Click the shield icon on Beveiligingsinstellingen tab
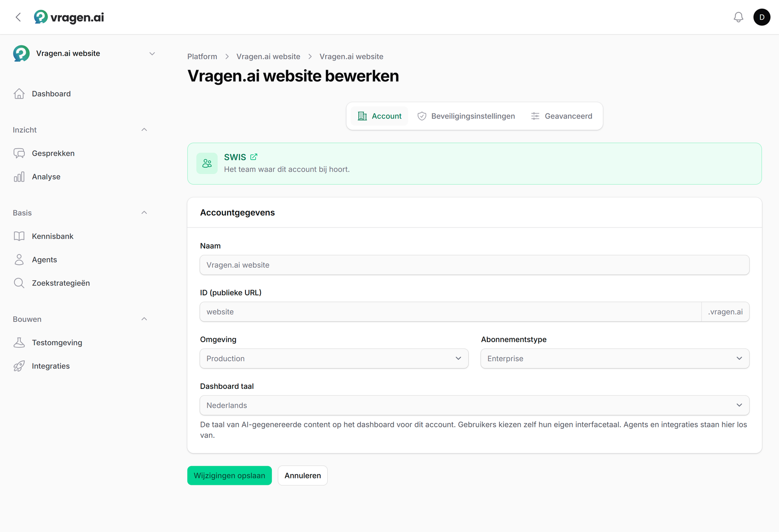Image resolution: width=779 pixels, height=532 pixels. (422, 116)
